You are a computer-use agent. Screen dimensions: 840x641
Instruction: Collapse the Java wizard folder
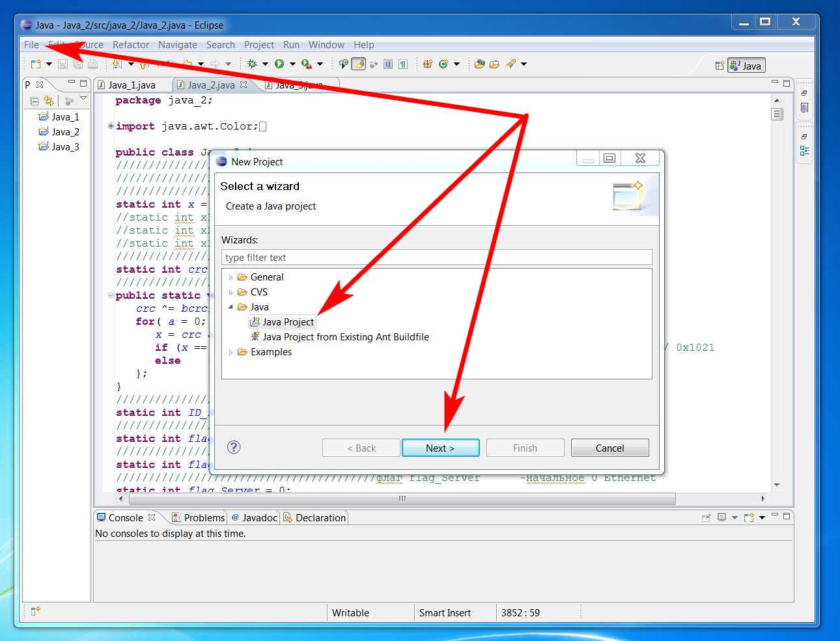pos(231,307)
